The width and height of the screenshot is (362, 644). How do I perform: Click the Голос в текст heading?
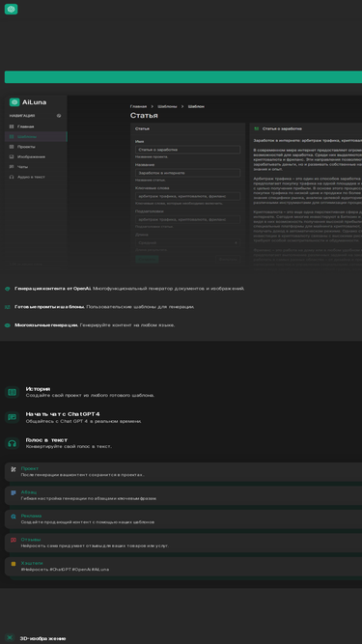point(46,440)
